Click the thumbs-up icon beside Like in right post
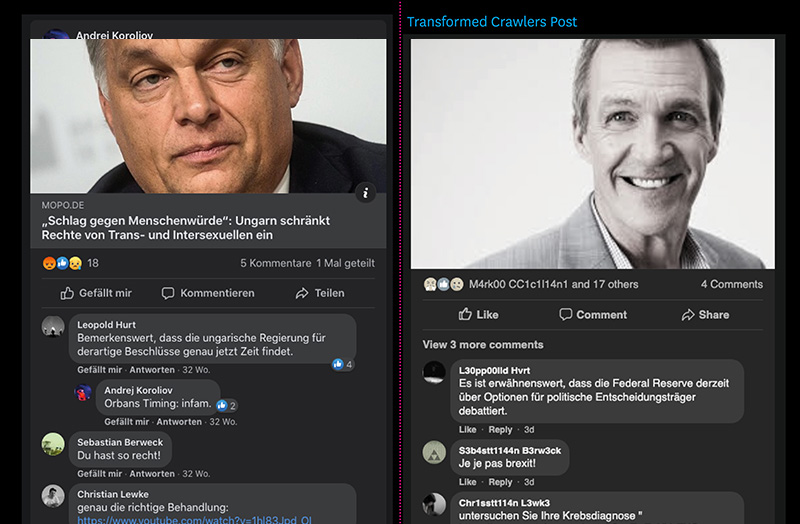800x524 pixels. [465, 314]
